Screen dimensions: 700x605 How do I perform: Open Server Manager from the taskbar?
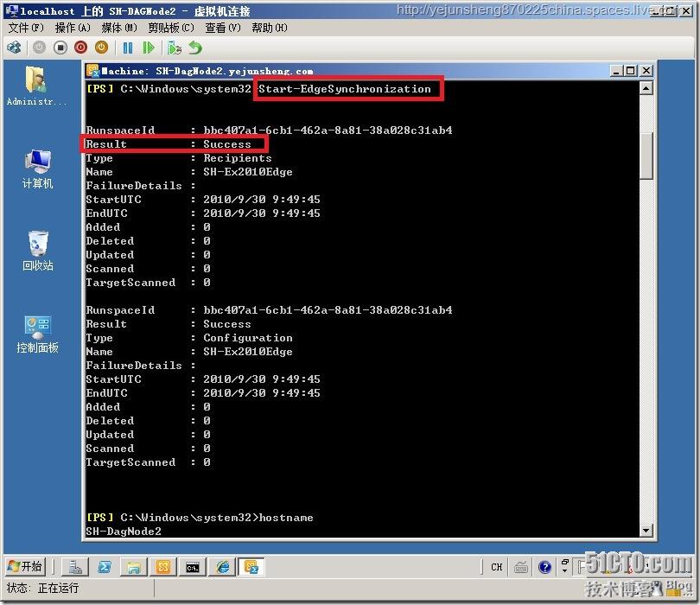click(x=74, y=567)
